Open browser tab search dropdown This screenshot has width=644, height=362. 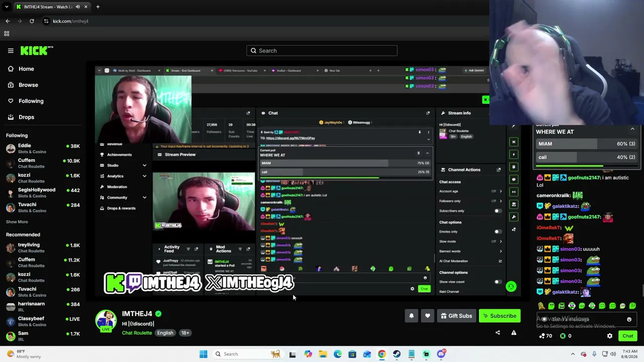pos(7,7)
